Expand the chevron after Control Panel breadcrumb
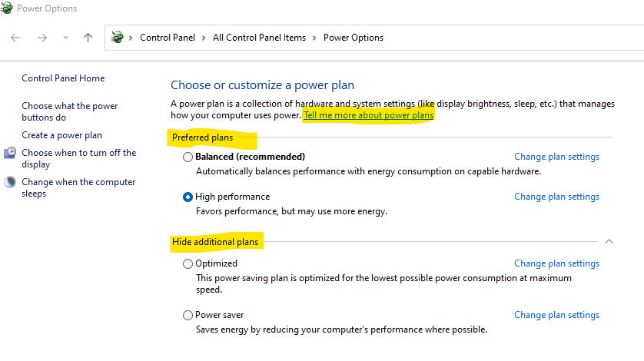 pyautogui.click(x=204, y=38)
